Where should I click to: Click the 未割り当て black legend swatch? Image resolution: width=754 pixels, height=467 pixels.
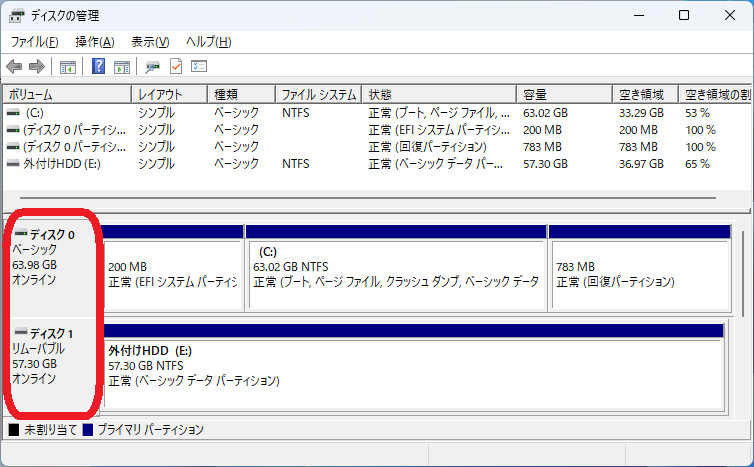click(14, 429)
